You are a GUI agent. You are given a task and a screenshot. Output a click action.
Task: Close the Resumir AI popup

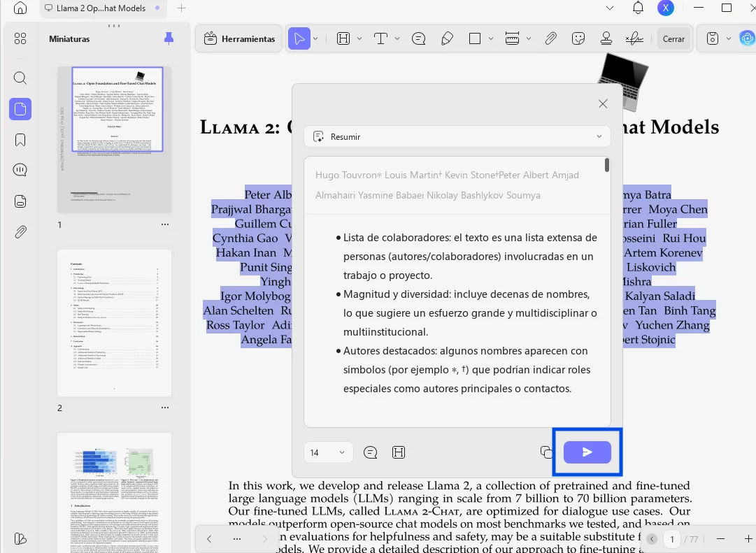(603, 103)
